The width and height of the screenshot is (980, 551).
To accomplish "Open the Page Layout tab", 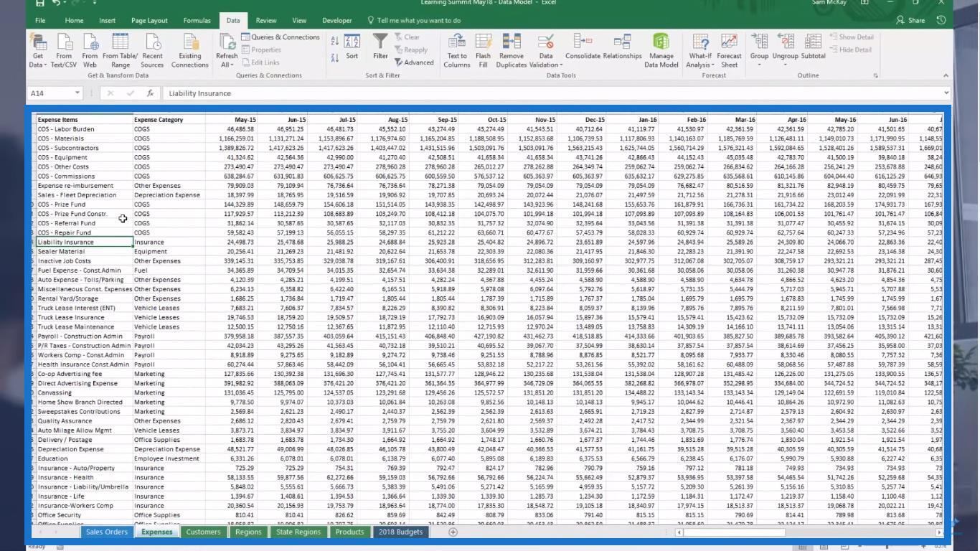I will (149, 21).
